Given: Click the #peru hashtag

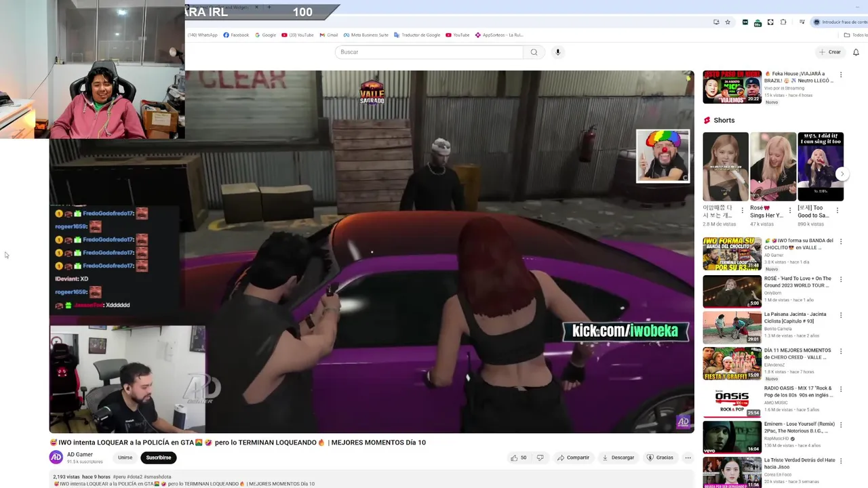Looking at the screenshot, I should tap(119, 477).
